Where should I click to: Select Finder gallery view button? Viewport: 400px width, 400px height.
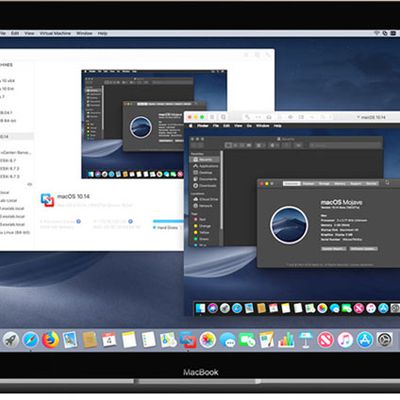coord(249,145)
